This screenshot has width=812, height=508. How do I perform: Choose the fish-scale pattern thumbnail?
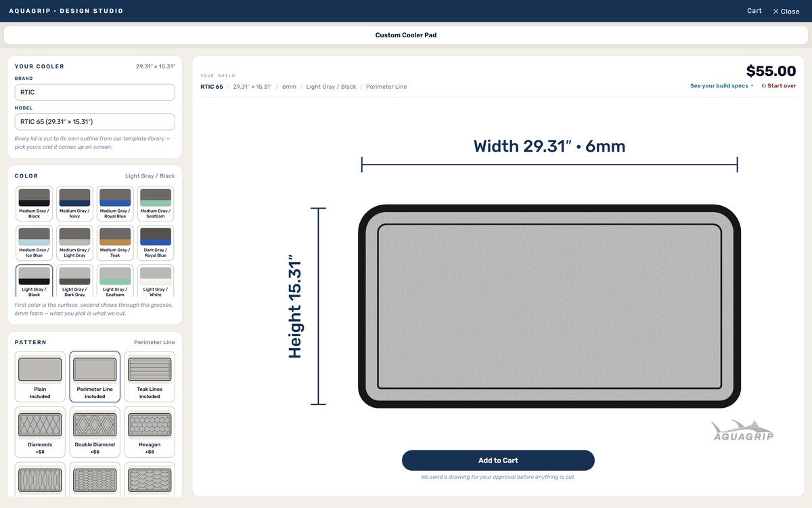[x=150, y=479]
